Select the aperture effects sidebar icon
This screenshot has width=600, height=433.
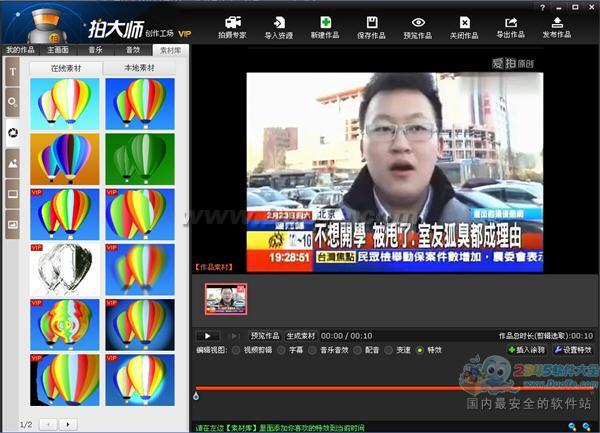click(x=13, y=133)
